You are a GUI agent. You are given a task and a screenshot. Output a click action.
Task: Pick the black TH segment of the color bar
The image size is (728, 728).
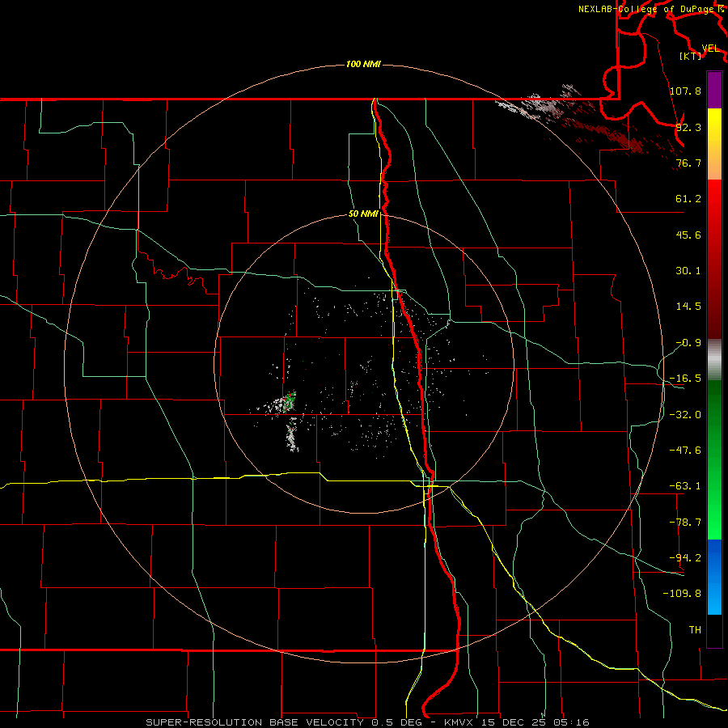coord(714,630)
